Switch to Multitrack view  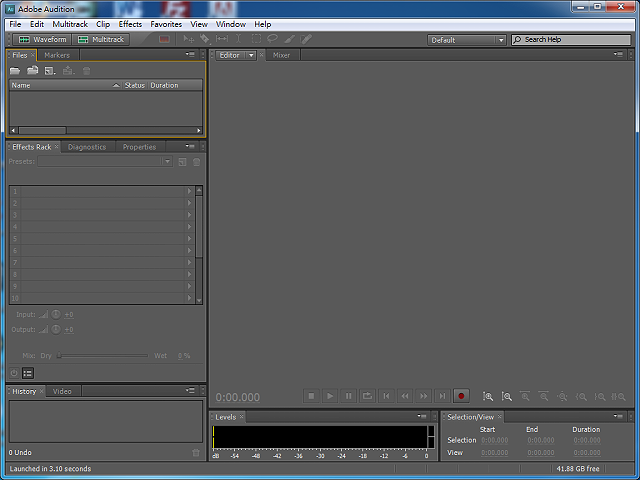[x=101, y=39]
